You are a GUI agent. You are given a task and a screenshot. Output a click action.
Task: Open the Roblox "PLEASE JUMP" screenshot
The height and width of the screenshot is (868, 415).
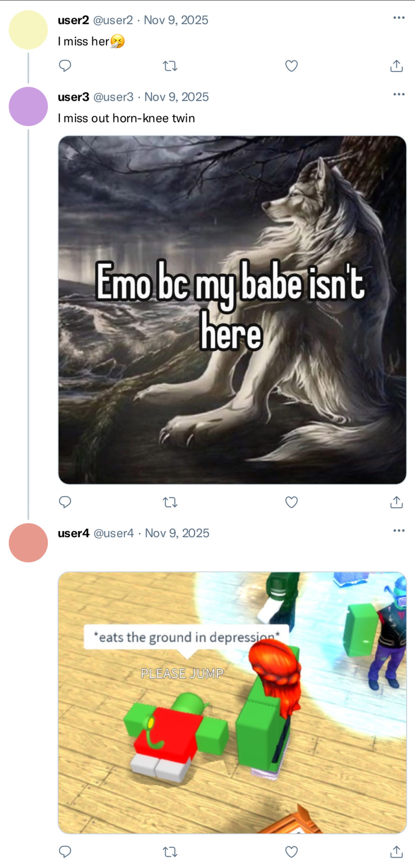232,702
